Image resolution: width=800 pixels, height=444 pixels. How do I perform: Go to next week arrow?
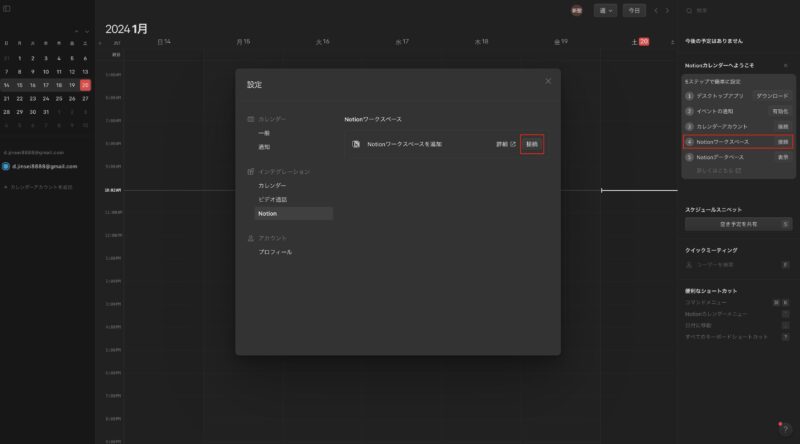click(x=667, y=11)
